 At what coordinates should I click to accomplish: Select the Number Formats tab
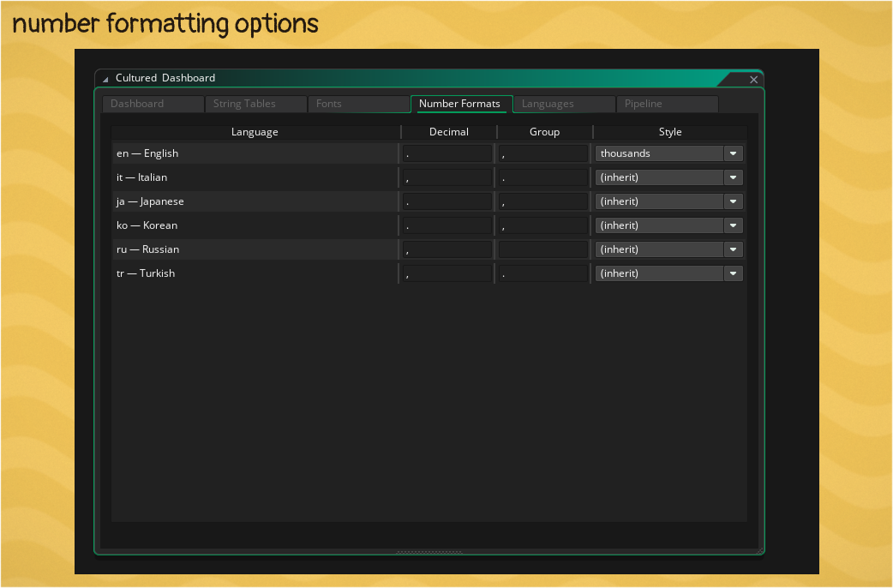coord(462,104)
